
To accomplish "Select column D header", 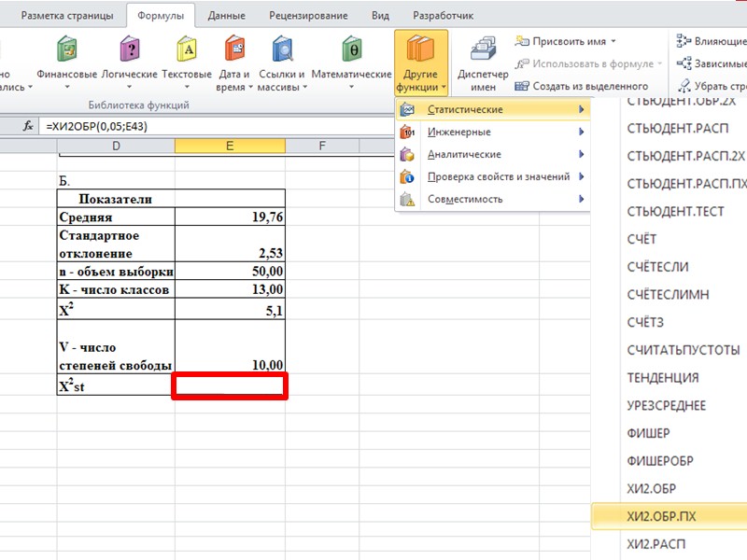I will coord(116,146).
